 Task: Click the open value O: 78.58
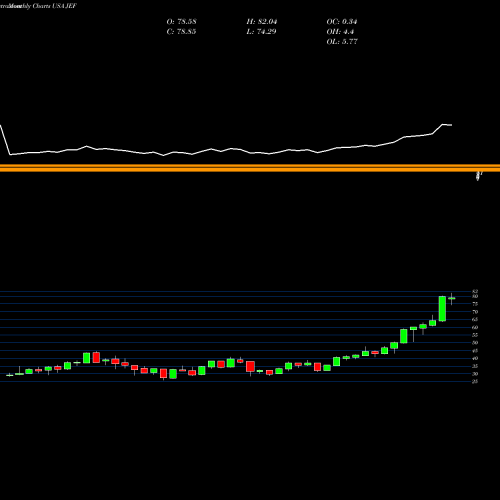(x=181, y=22)
